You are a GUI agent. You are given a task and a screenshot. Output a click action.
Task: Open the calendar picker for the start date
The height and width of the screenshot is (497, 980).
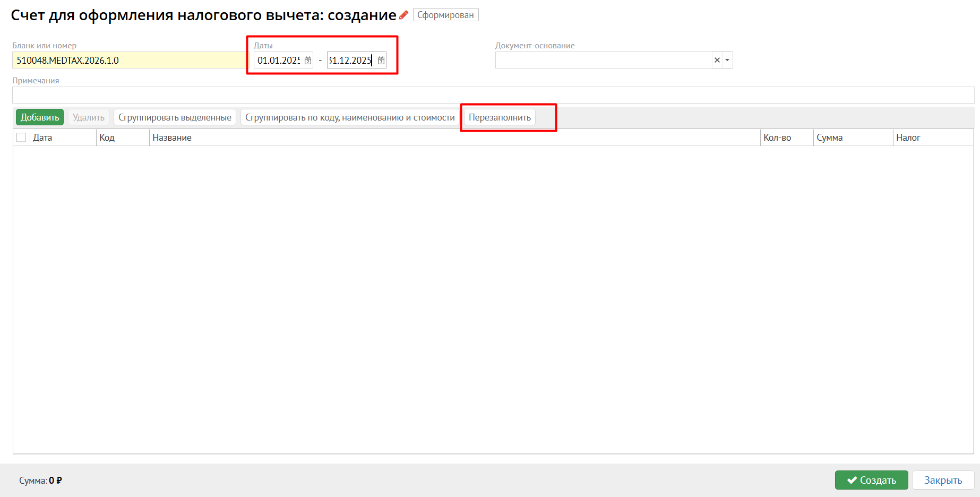pos(308,61)
